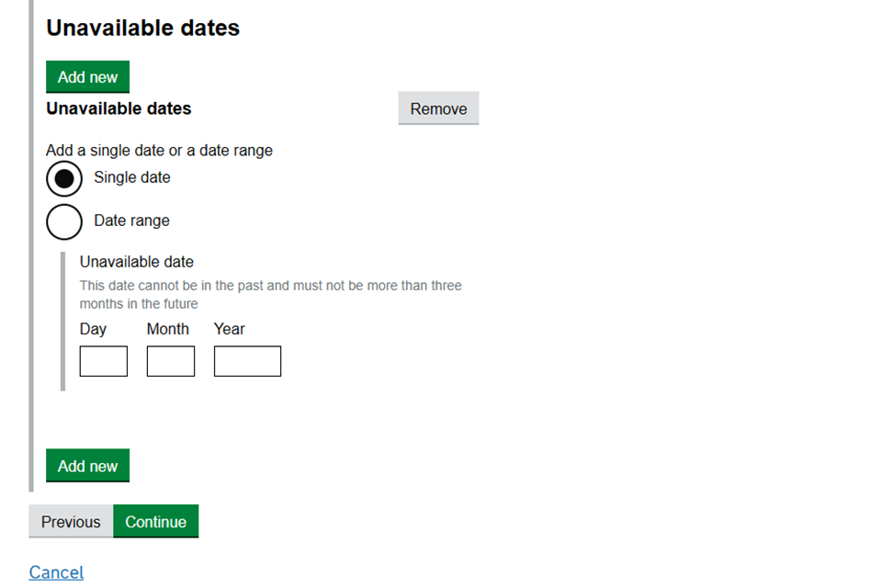This screenshot has width=882, height=588.
Task: Click the "Day" field label
Action: coord(93,329)
